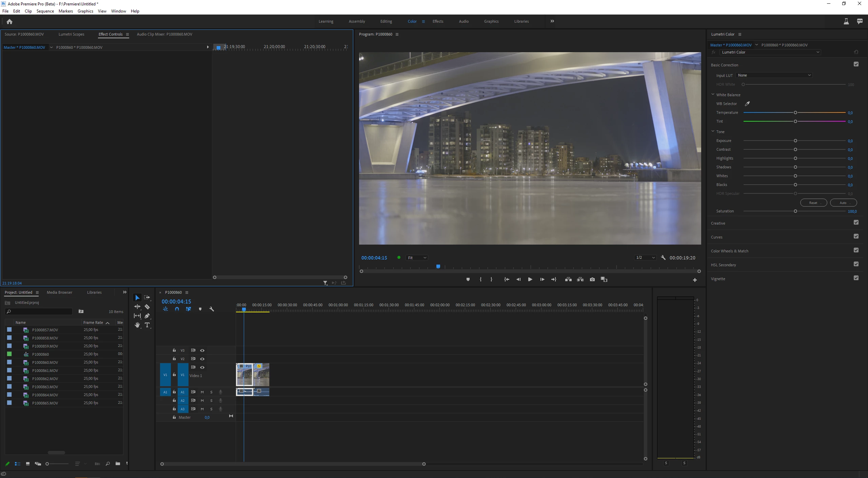Hide track V2 with eye toggle
868x478 pixels.
pyautogui.click(x=202, y=359)
